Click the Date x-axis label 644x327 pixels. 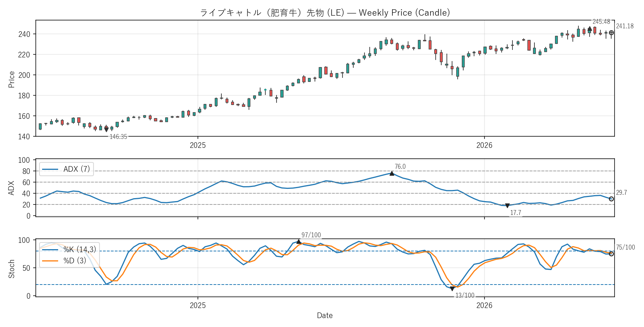pos(325,316)
